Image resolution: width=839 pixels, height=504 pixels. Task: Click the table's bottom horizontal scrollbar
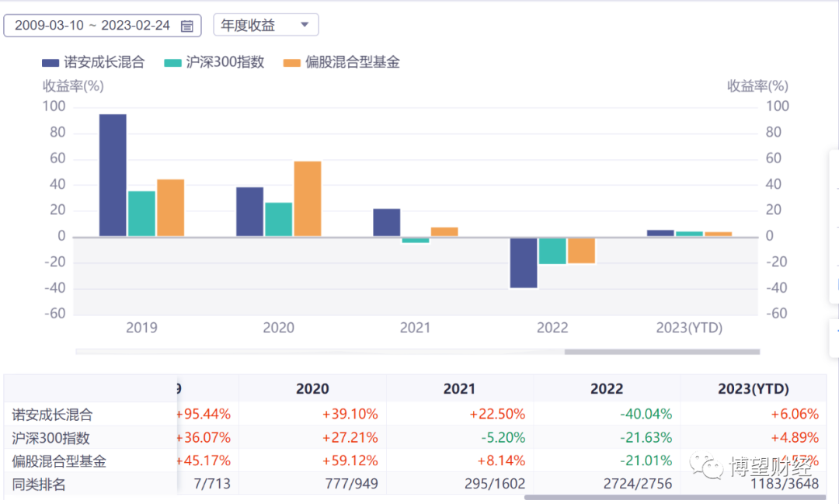point(675,498)
